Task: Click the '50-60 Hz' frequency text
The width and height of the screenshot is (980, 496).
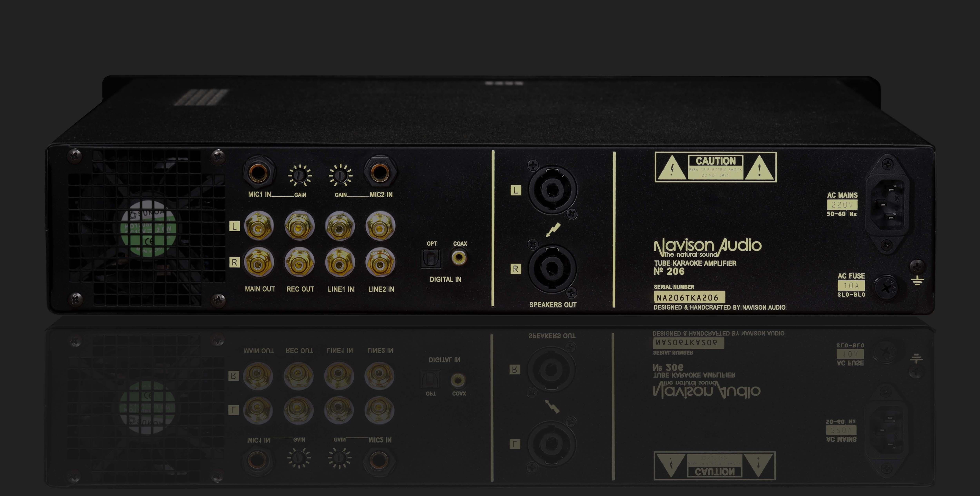Action: 842,214
